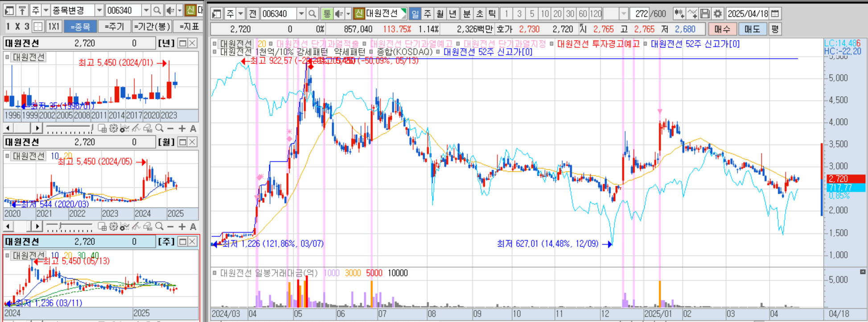Save chart with the floppy disk icon

[705, 14]
